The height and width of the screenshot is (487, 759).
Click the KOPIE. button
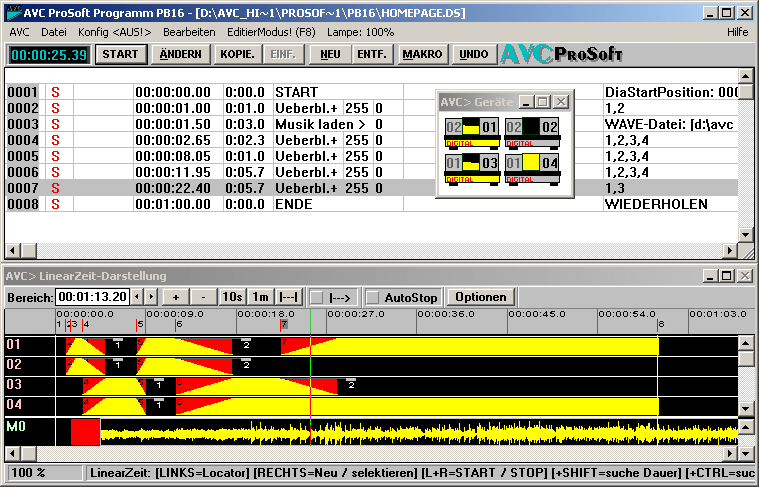tap(237, 54)
